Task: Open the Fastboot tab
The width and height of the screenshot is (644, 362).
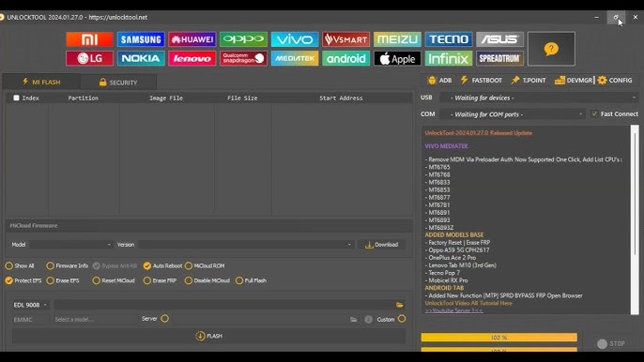Action: point(481,80)
